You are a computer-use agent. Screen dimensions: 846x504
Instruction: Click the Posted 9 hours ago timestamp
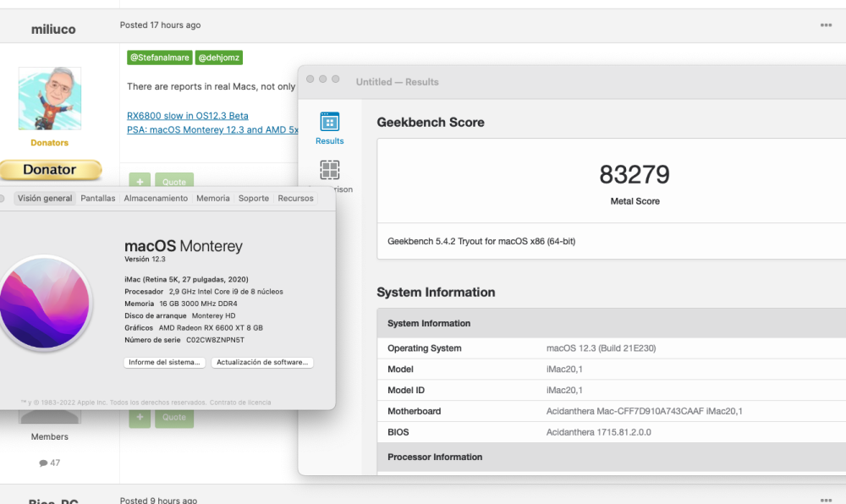159,500
